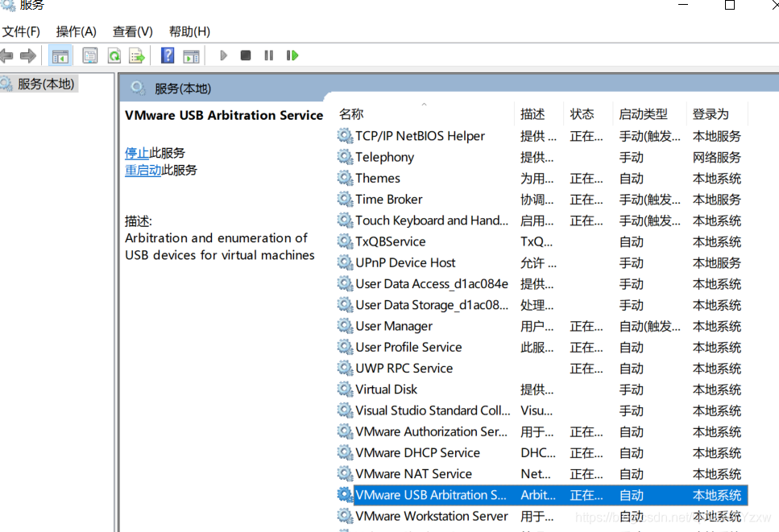Click the gear icon beside Time Broker
Viewport: 779px width, 532px height.
(x=345, y=199)
